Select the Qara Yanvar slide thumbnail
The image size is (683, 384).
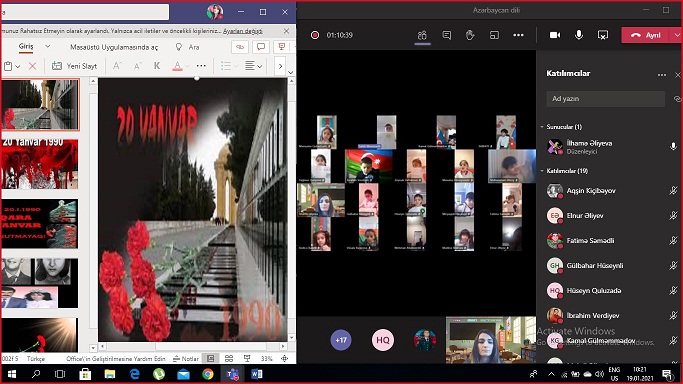(40, 224)
